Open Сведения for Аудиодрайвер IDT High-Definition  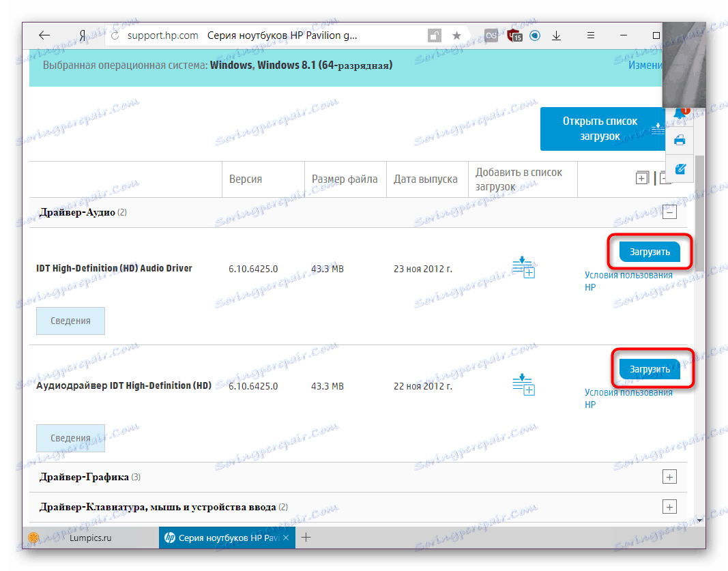pyautogui.click(x=70, y=438)
